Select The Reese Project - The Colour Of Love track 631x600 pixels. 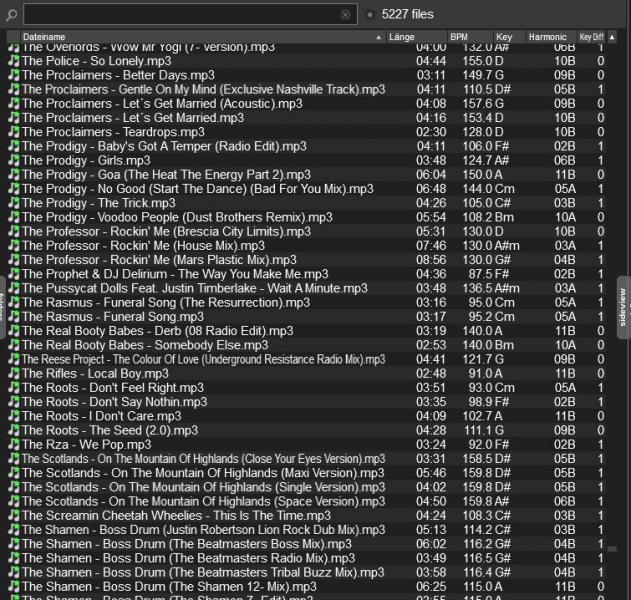(x=308, y=359)
